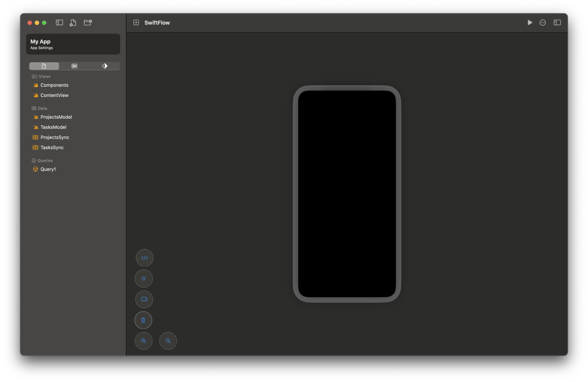The height and width of the screenshot is (382, 588).
Task: Click the phone preview screen
Action: click(347, 194)
